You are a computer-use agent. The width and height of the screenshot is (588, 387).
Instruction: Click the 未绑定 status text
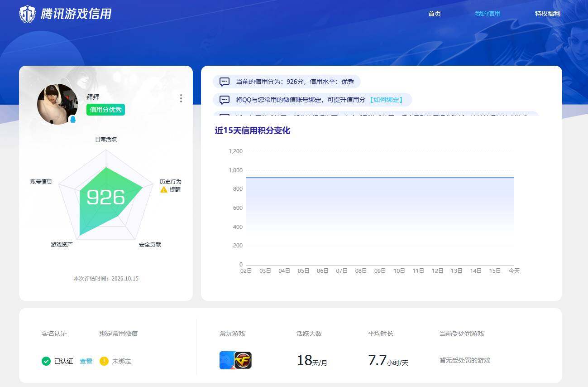pos(122,361)
